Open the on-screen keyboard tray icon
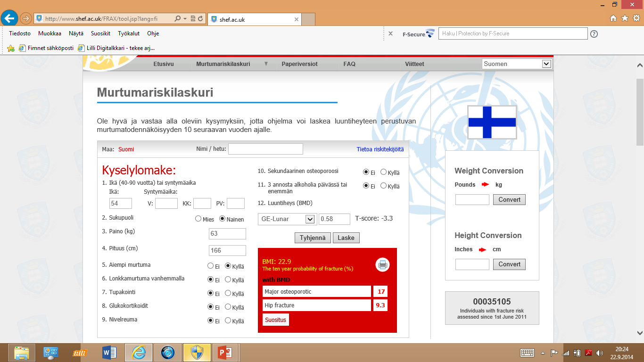Viewport: 644px width, 362px height. pos(527,353)
